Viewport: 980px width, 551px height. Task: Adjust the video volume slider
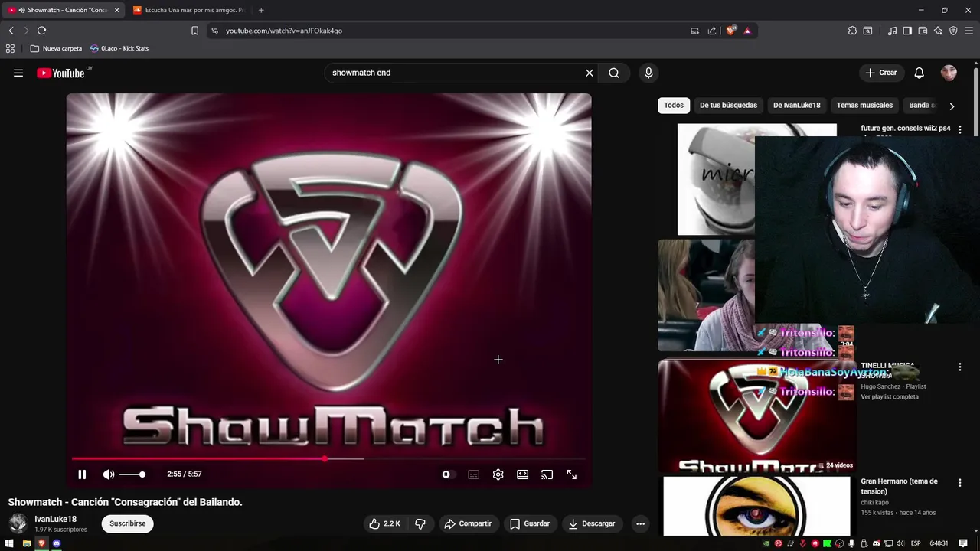pos(132,474)
